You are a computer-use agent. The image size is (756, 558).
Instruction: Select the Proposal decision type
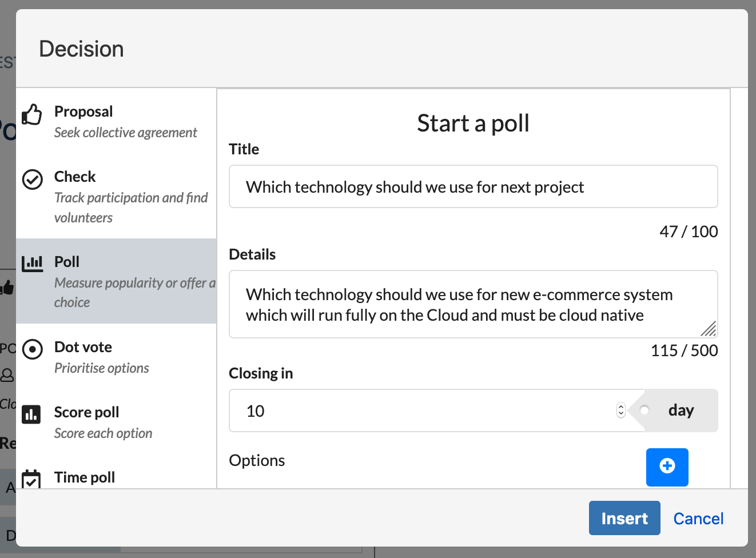click(x=83, y=111)
